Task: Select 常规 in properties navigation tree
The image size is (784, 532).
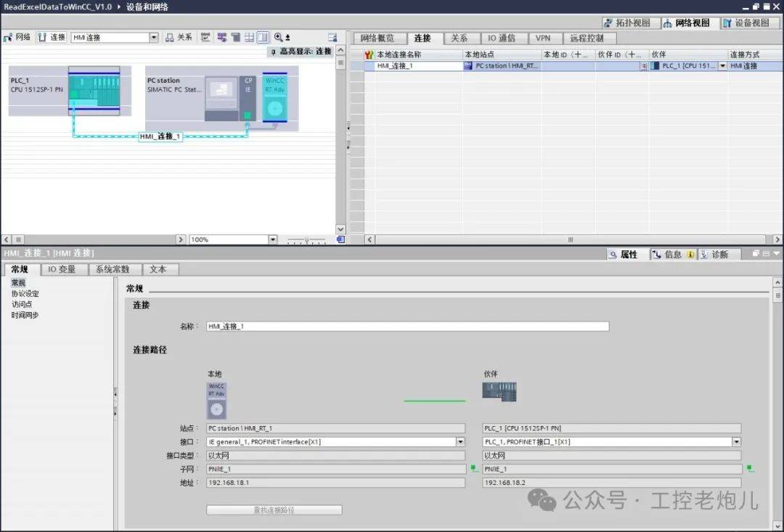Action: click(x=18, y=283)
